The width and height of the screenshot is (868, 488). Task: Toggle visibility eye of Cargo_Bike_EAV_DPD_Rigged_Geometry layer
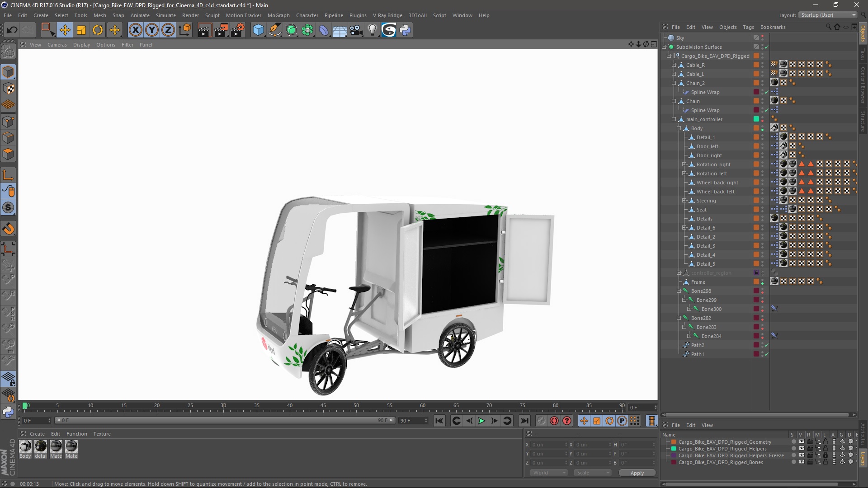[802, 442]
